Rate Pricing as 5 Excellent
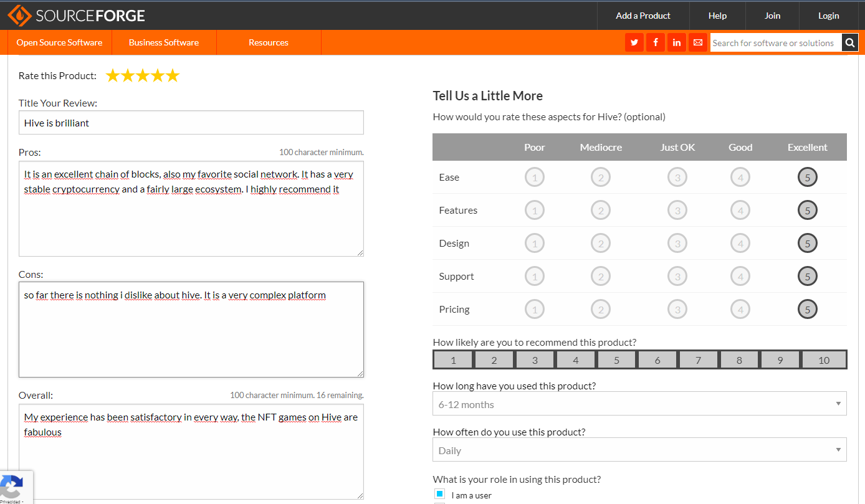The height and width of the screenshot is (504, 865). [808, 310]
